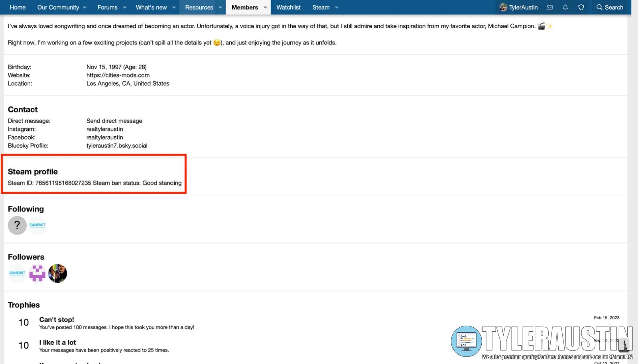The width and height of the screenshot is (638, 364).
Task: Open the GAMENET avatar under Following
Action: pyautogui.click(x=37, y=225)
